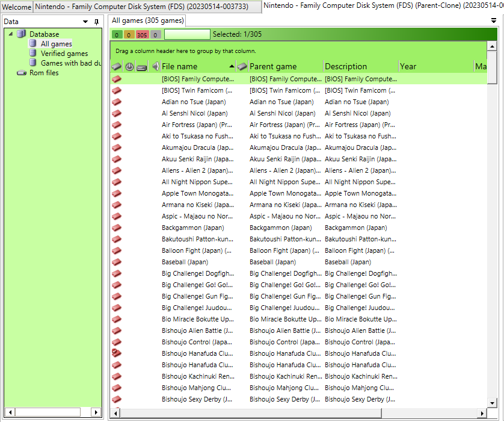This screenshot has width=504, height=422.
Task: Select All games in the database tree
Action: coord(57,44)
